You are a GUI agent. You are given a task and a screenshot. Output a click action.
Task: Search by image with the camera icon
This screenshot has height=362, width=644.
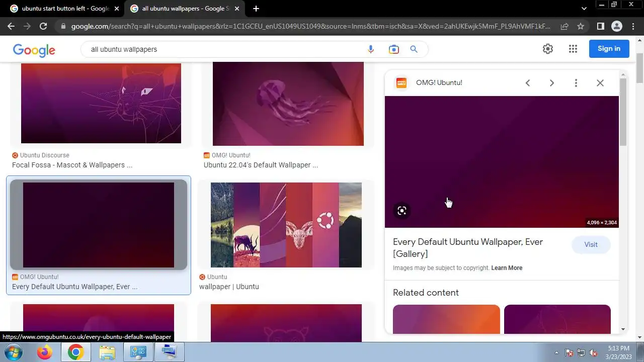coord(393,49)
